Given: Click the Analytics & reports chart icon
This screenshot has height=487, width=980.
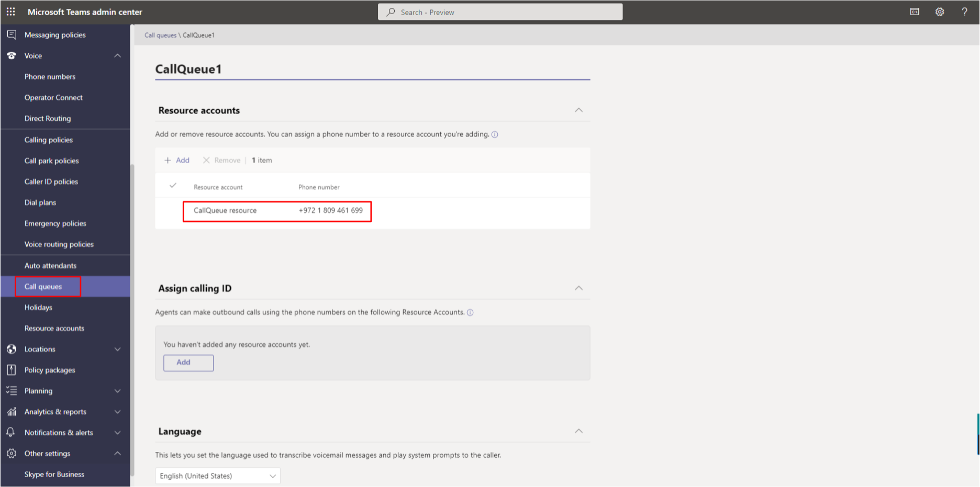Looking at the screenshot, I should point(12,412).
